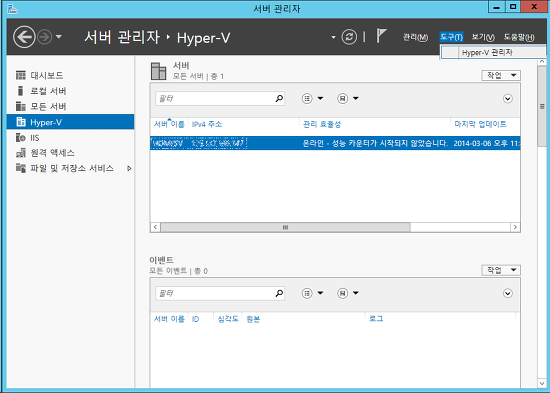Sort events by 로그 column
The image size is (550, 393).
click(x=376, y=319)
